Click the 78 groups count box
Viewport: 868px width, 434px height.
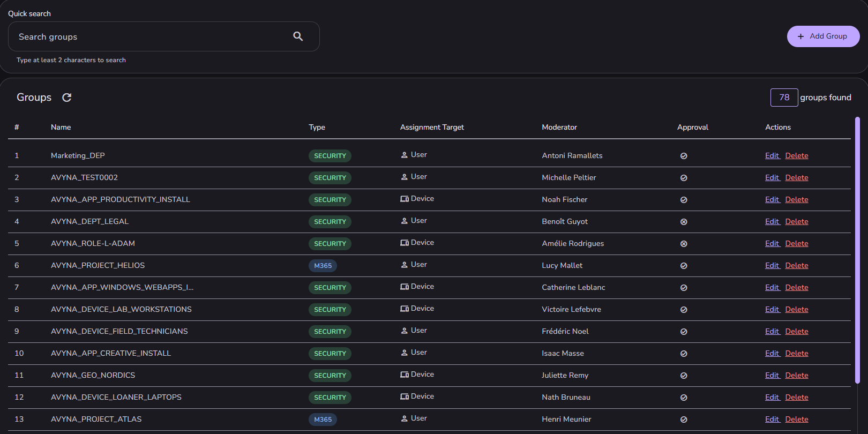[784, 98]
